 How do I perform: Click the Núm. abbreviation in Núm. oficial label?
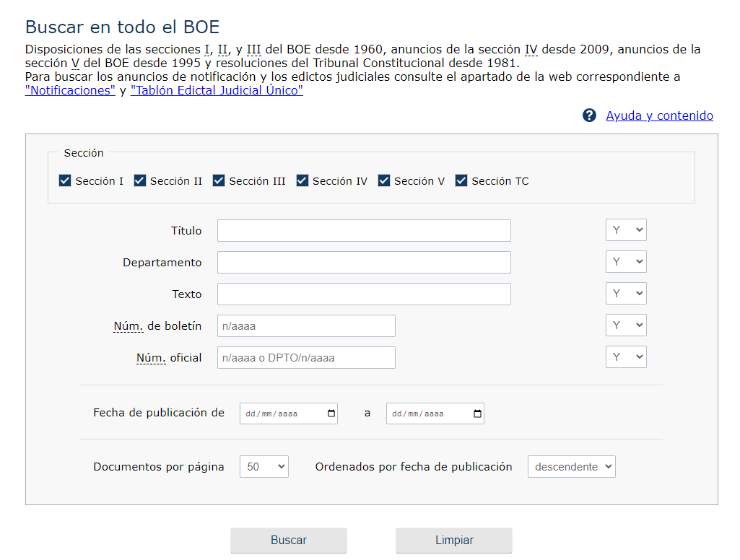tap(151, 358)
